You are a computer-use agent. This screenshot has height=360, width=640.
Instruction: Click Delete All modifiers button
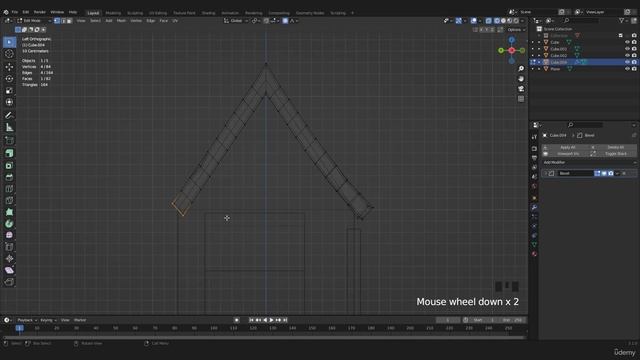[613, 147]
